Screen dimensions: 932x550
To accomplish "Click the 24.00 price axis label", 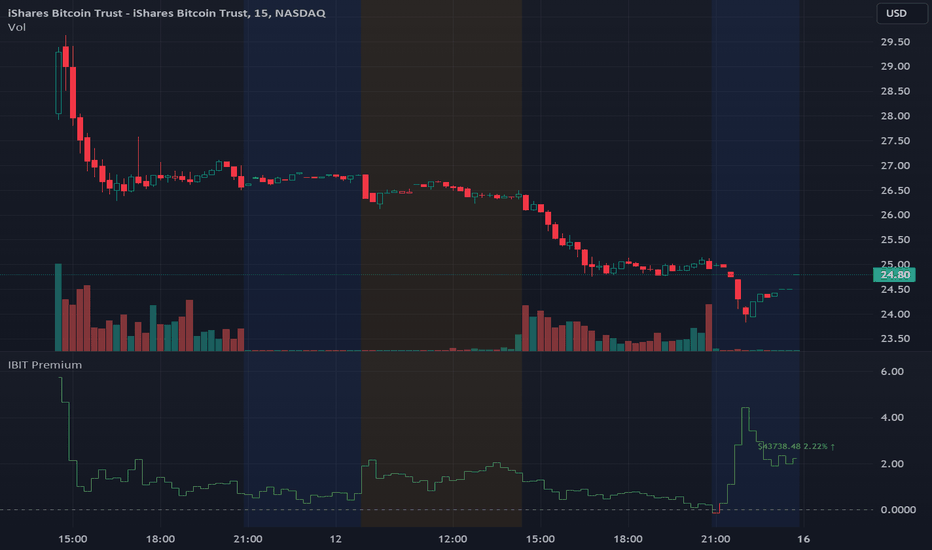I will (895, 314).
